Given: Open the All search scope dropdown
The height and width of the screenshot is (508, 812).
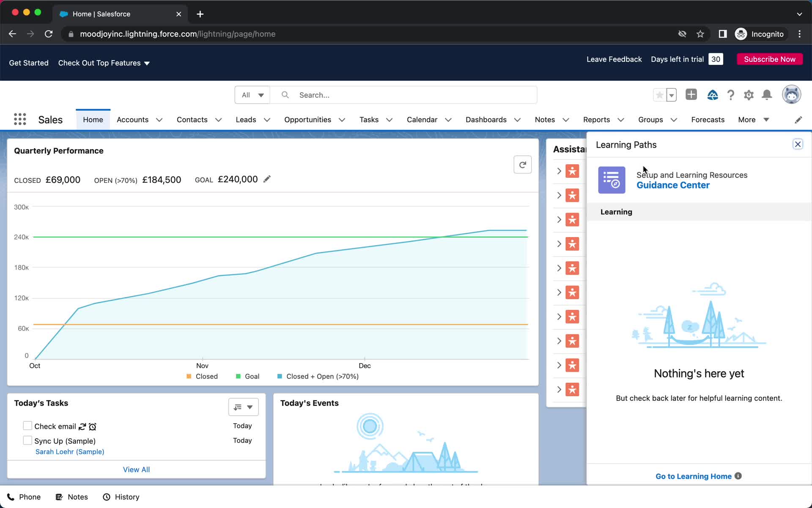Looking at the screenshot, I should click(252, 95).
